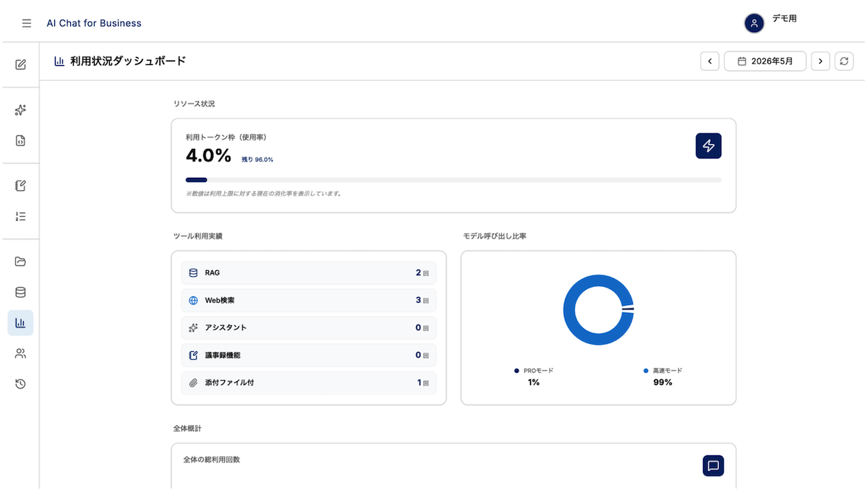Click the デモ用 user name
Image resolution: width=868 pixels, height=490 pixels.
pyautogui.click(x=784, y=19)
